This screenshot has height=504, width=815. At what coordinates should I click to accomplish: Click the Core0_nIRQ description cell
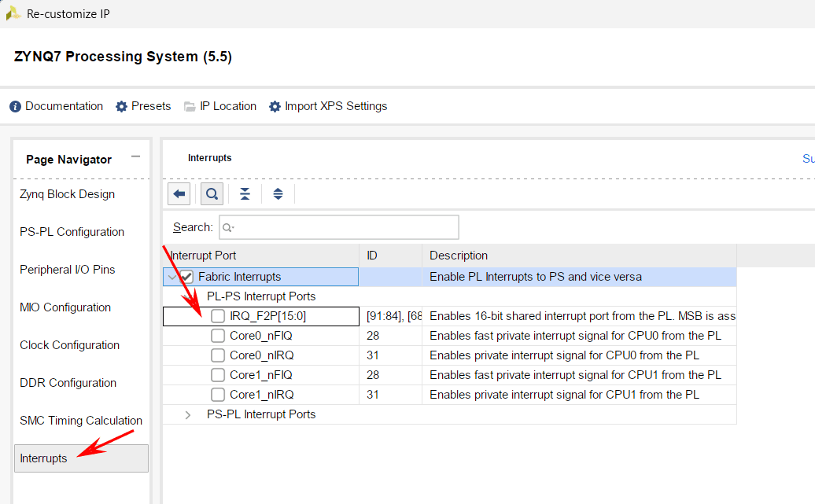point(579,355)
